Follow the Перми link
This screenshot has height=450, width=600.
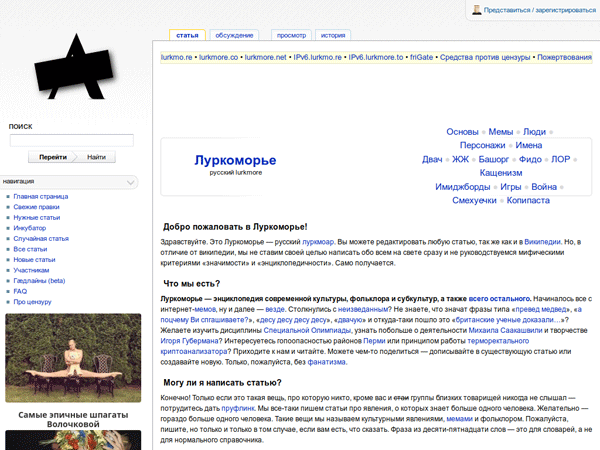374,341
